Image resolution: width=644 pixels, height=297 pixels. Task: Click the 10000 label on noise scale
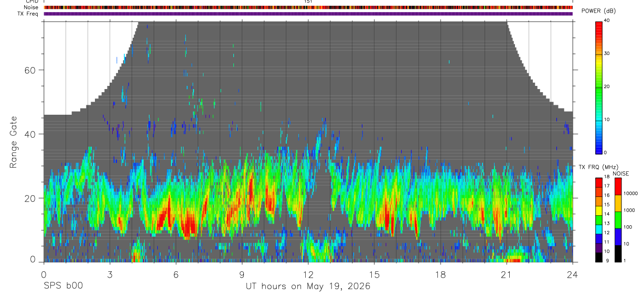(x=630, y=193)
